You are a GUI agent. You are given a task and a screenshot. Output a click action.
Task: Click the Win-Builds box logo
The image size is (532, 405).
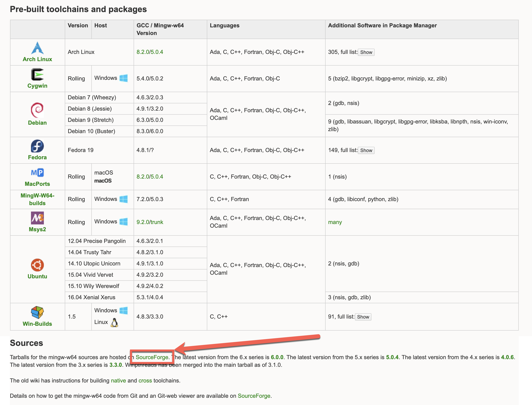tap(37, 312)
